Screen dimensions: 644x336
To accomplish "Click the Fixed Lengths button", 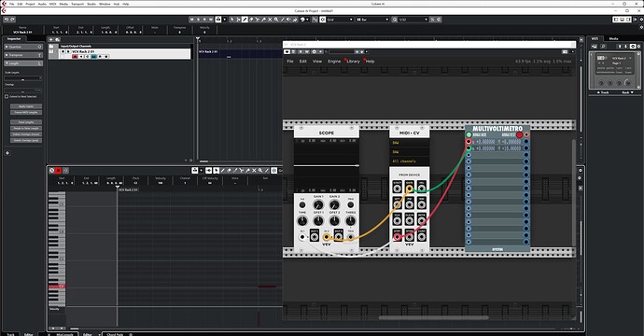I will (x=26, y=122).
